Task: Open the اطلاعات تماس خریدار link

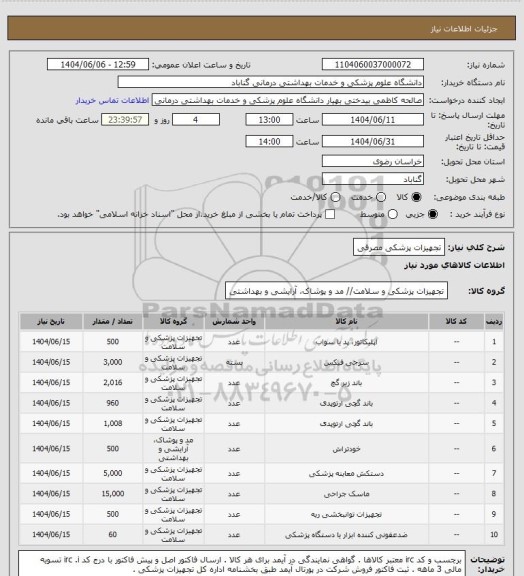Action: click(112, 100)
